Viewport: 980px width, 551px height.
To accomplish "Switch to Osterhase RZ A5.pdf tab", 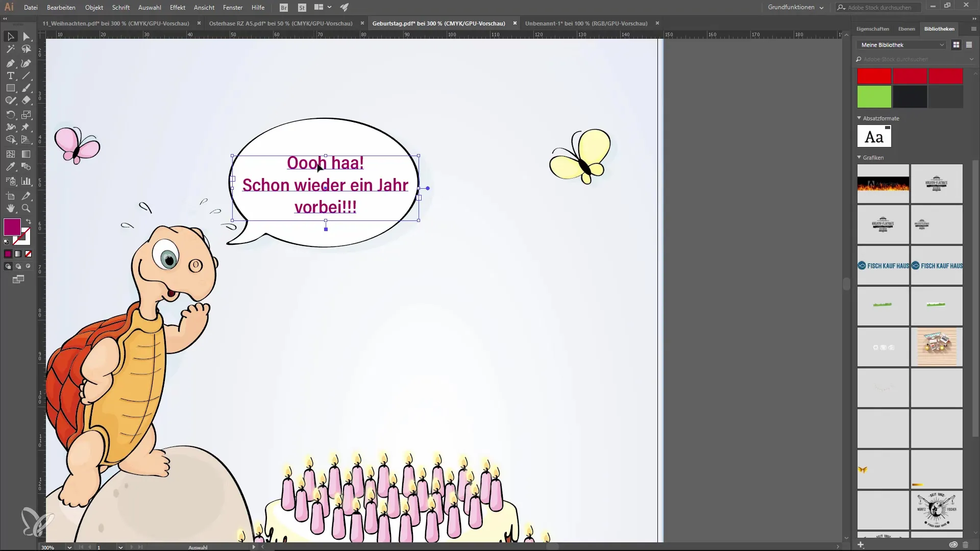I will click(281, 23).
